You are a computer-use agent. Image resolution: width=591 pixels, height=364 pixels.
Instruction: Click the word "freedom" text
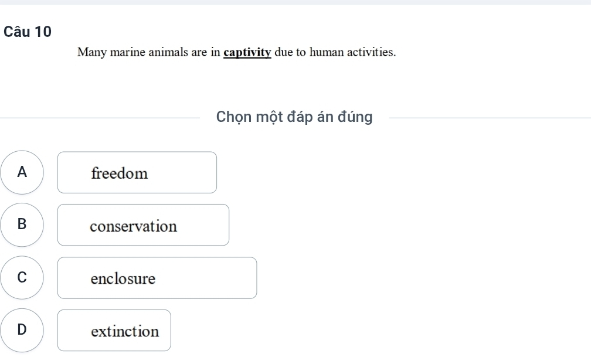[x=120, y=174]
